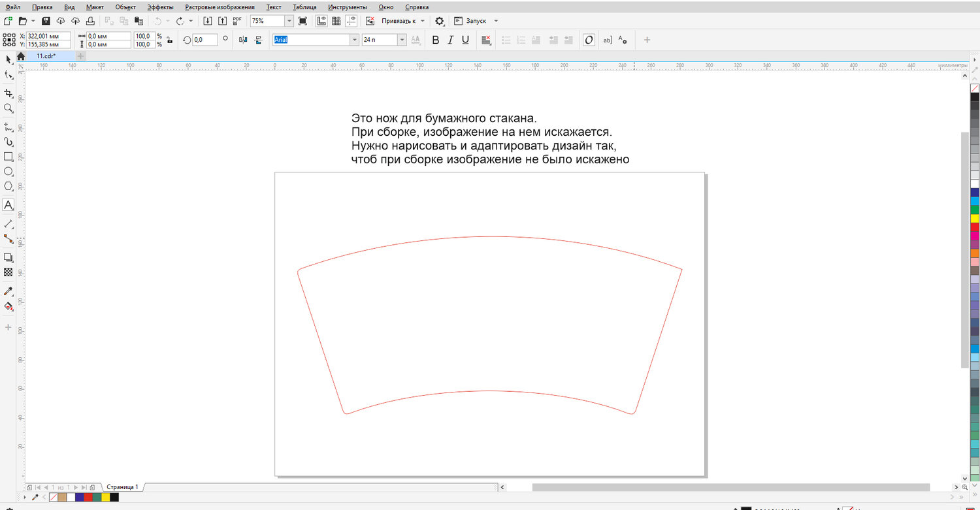Viewport: 980px width, 510px height.
Task: Click the Print icon
Action: 91,21
